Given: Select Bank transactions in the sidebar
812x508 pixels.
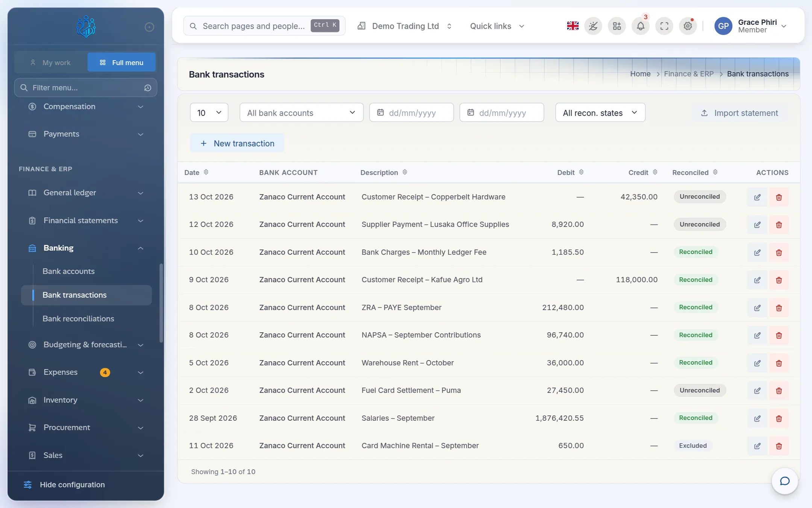Looking at the screenshot, I should [86, 295].
